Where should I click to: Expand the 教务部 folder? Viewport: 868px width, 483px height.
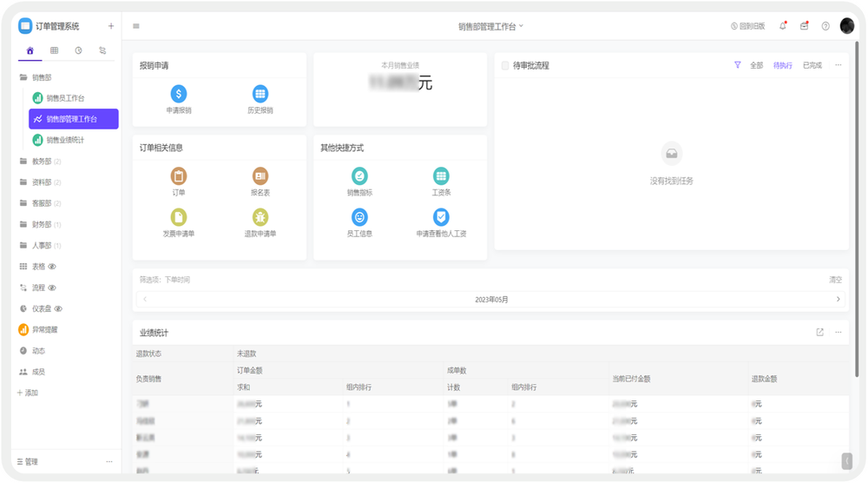(x=41, y=161)
